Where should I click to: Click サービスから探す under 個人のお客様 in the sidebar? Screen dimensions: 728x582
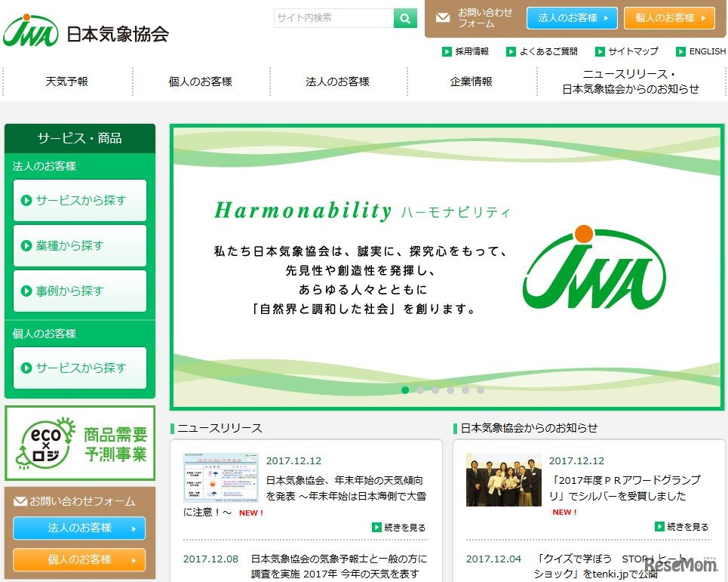point(80,368)
